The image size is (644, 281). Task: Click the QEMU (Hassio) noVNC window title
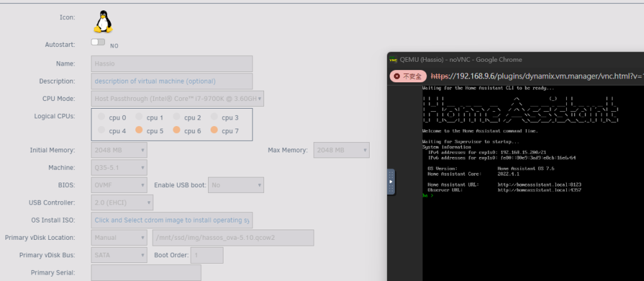click(461, 60)
